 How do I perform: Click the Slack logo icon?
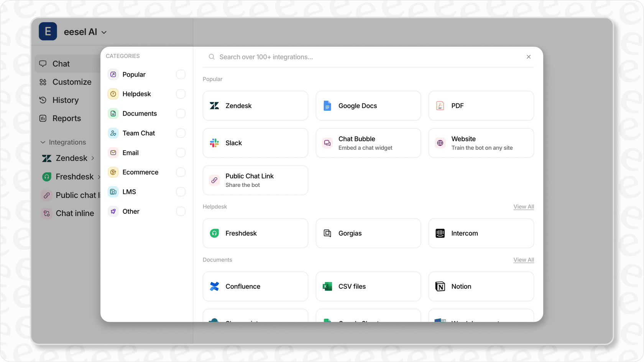click(214, 143)
